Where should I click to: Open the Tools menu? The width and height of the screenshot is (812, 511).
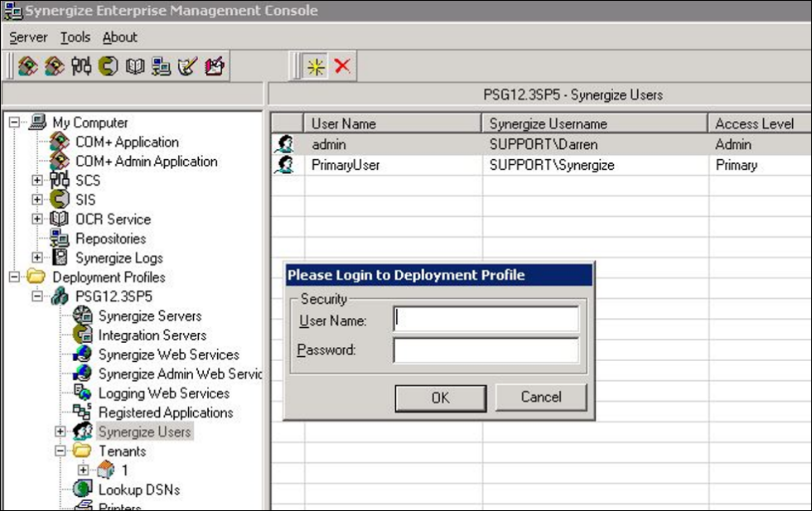(x=75, y=37)
